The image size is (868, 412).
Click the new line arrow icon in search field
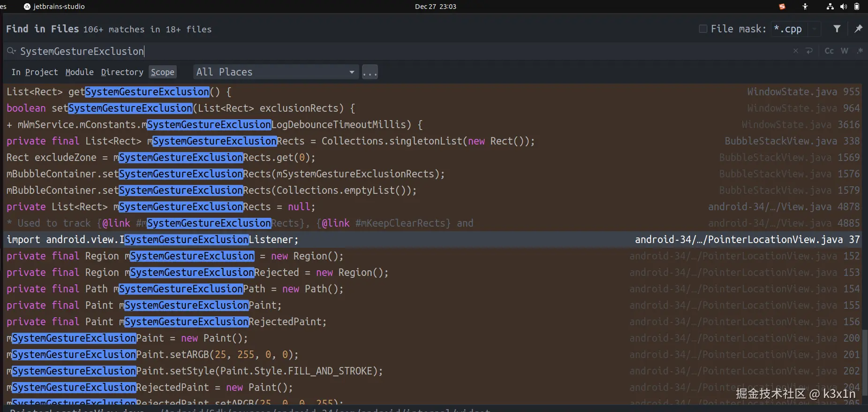(x=809, y=51)
